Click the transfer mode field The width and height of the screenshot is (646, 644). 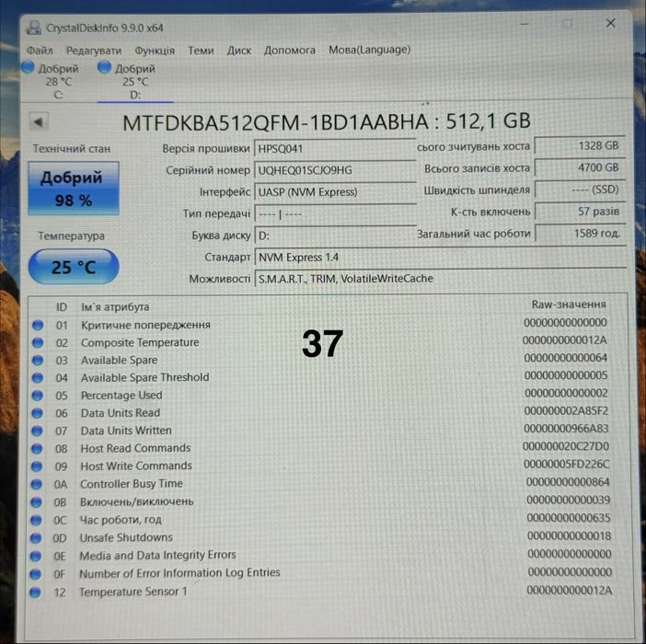335,214
